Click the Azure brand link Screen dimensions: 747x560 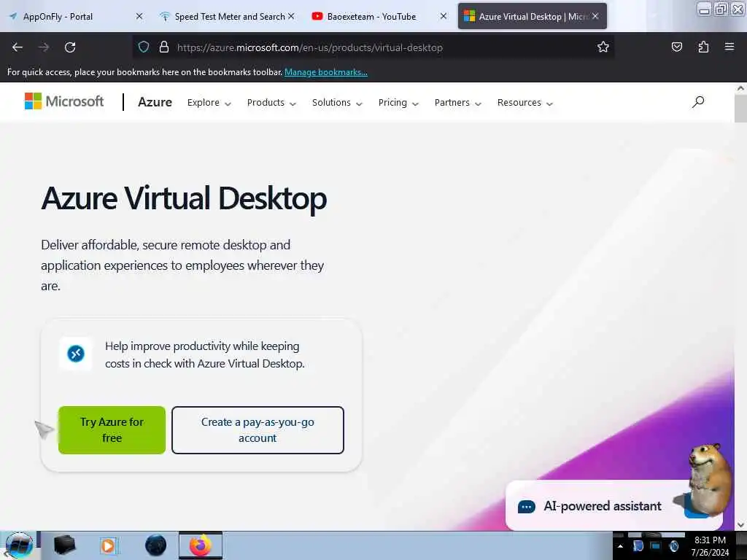click(x=155, y=102)
